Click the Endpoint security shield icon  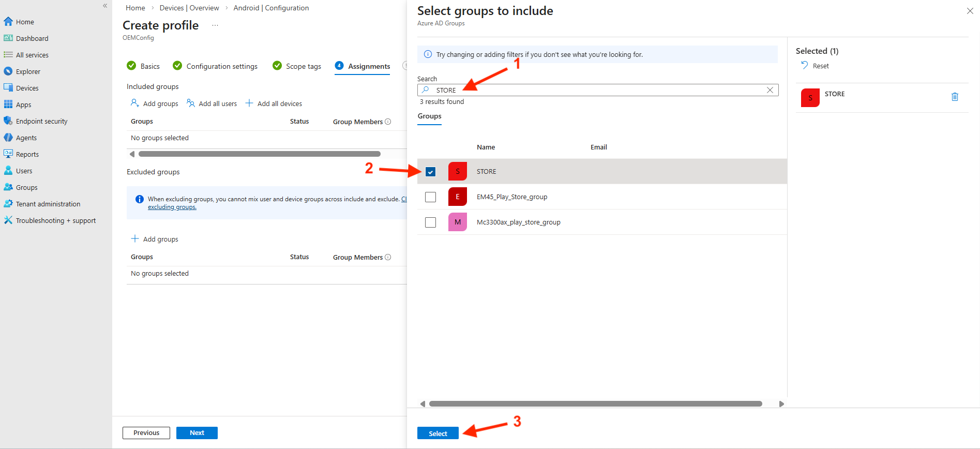(x=8, y=121)
